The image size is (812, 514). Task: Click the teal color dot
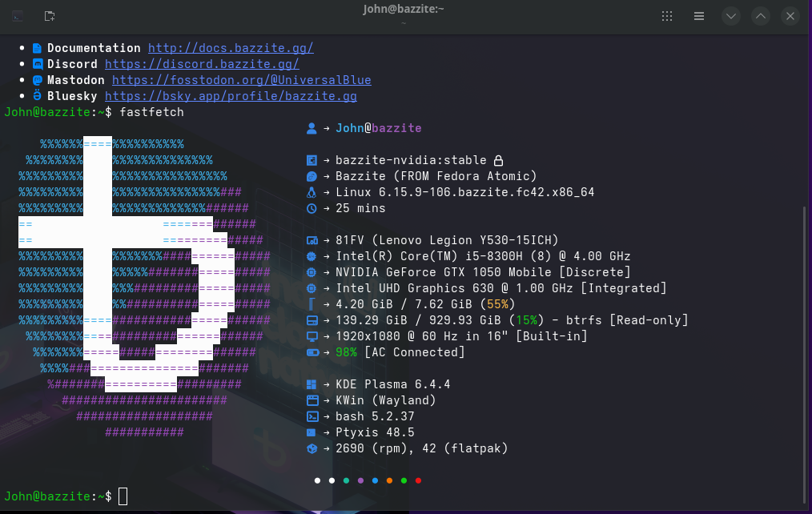point(347,481)
